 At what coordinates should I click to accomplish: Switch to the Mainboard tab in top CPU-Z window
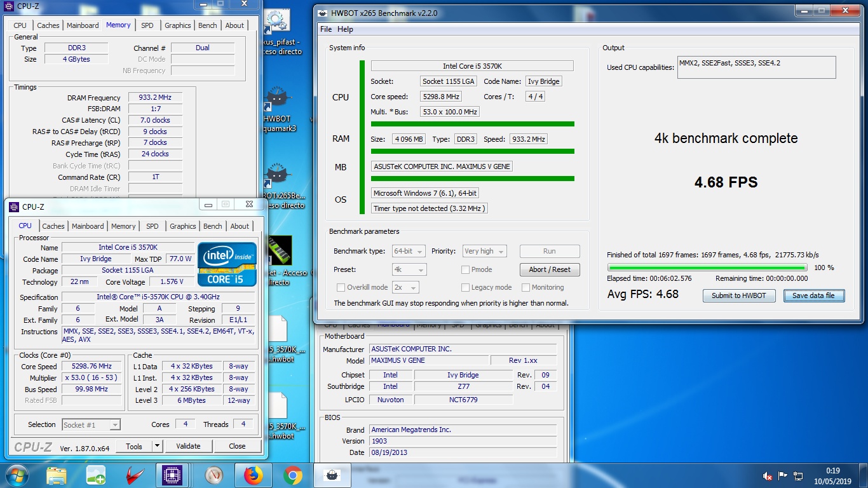click(83, 25)
